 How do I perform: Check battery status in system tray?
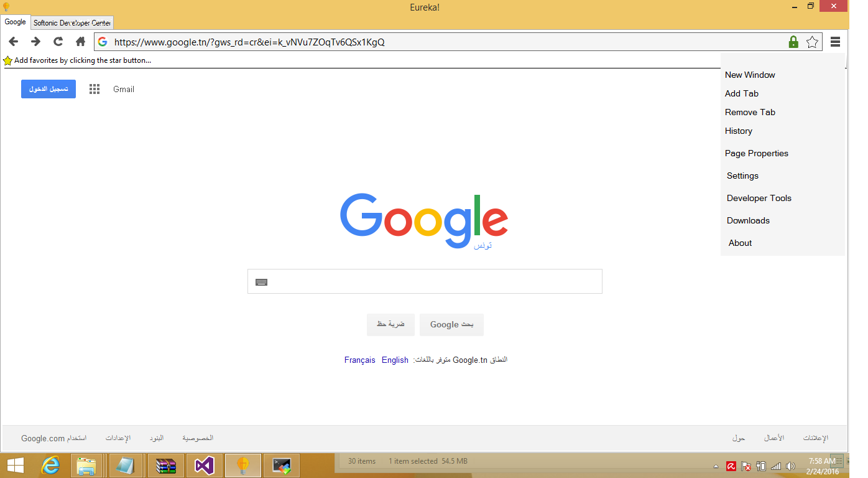761,466
